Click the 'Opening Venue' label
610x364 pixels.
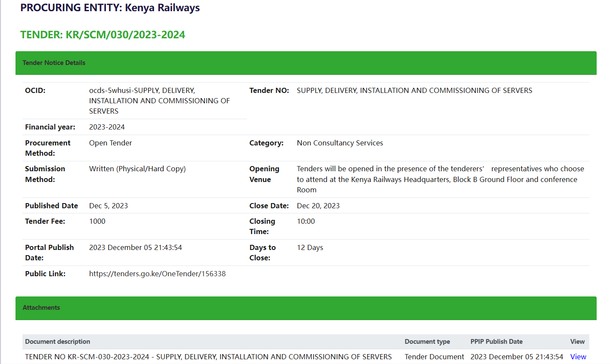(264, 174)
